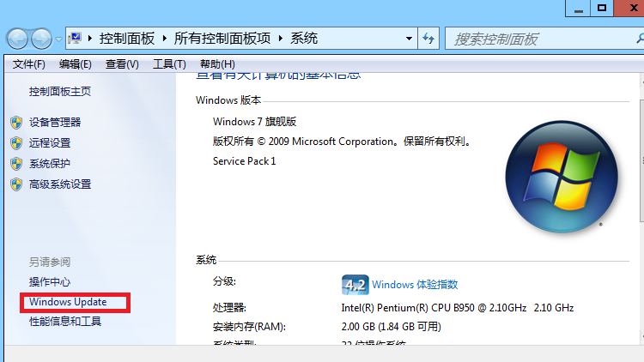
Task: Open Windows Update link in sidebar
Action: click(68, 302)
